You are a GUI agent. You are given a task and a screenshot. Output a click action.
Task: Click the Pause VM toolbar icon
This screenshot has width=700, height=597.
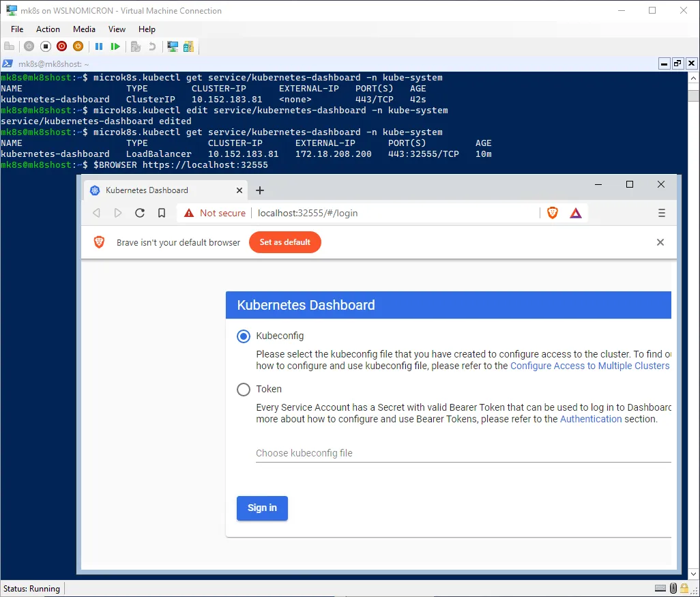point(99,46)
